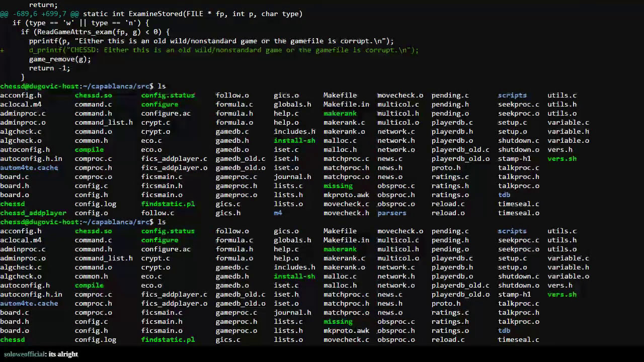Screen dimensions: 644x362
Task: Click the 'if (ReadGameAttrs_exam(fp, g) < 0)' line
Action: (96, 32)
